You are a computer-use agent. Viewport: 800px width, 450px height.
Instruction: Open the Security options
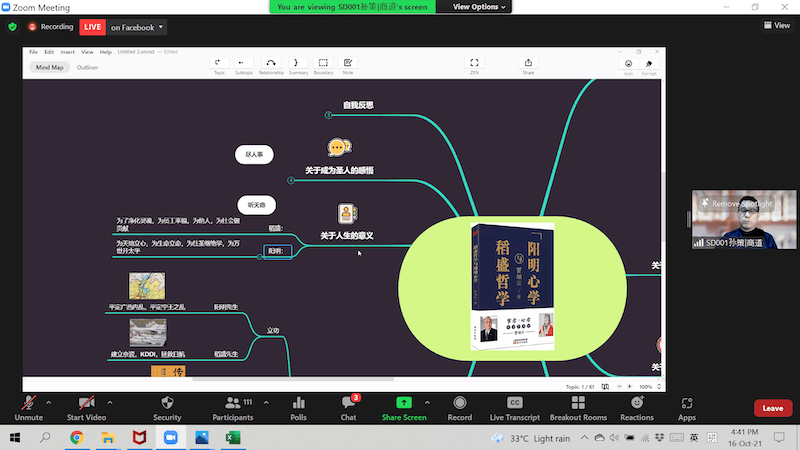click(x=167, y=406)
